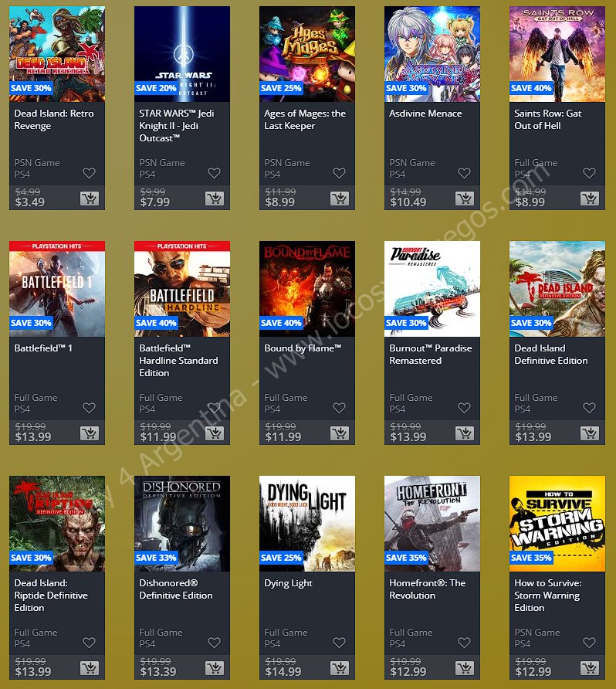This screenshot has height=689, width=616.
Task: Open Asdivine Menace cover art
Action: coord(432,54)
